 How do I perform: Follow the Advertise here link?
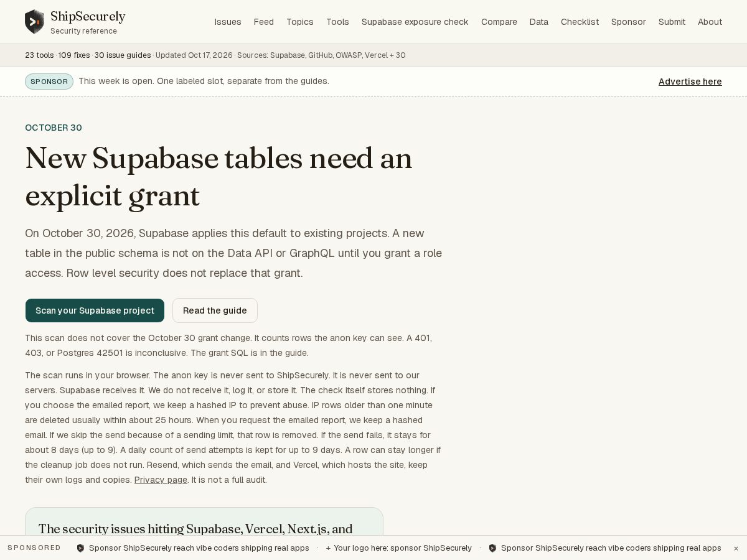pyautogui.click(x=690, y=82)
